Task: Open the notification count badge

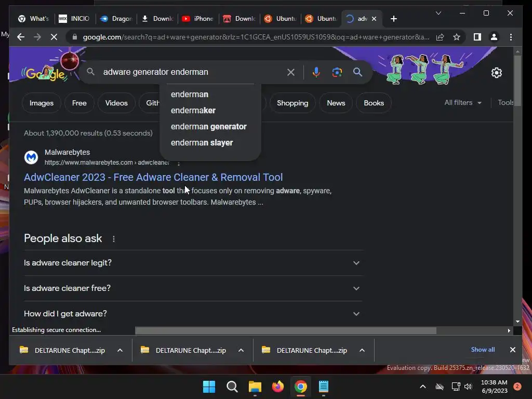Action: [517, 387]
